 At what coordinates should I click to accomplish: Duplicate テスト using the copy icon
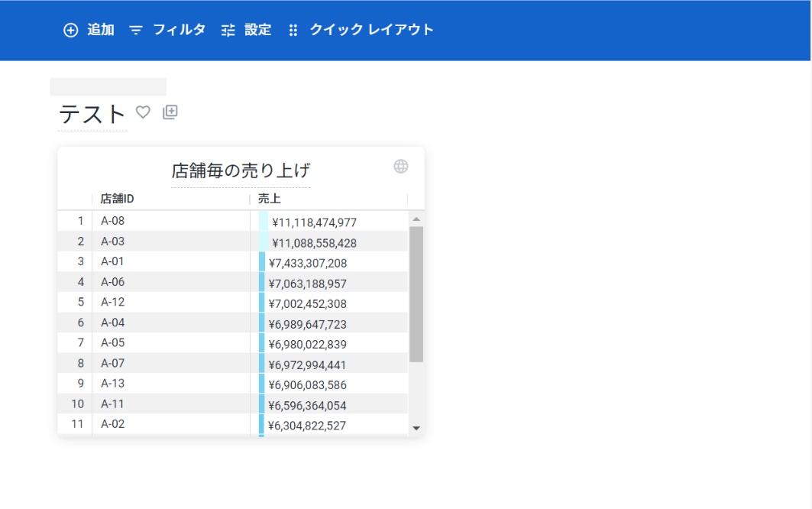click(170, 112)
